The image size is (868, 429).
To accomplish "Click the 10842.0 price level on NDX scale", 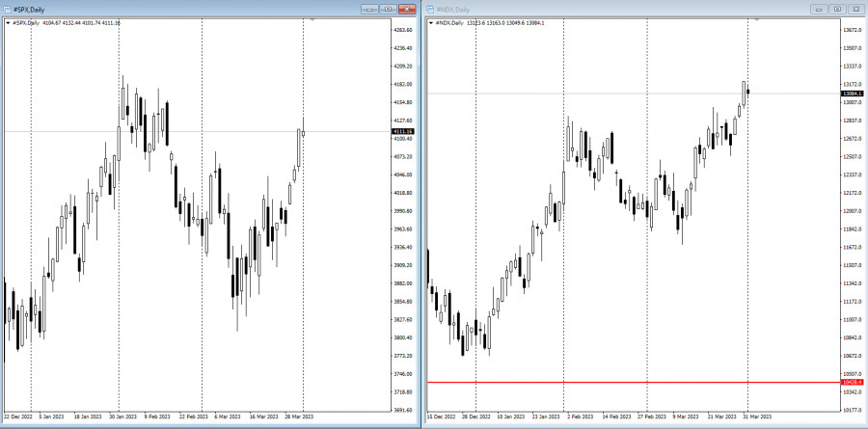I will coord(852,337).
